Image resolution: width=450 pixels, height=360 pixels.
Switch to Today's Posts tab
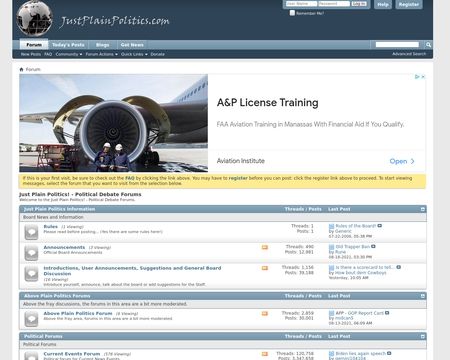(x=68, y=45)
